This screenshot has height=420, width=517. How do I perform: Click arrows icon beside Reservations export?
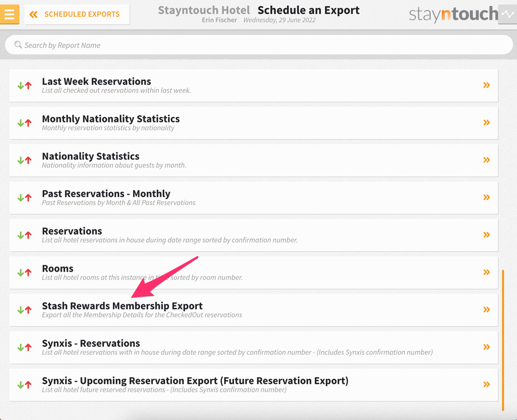point(24,235)
